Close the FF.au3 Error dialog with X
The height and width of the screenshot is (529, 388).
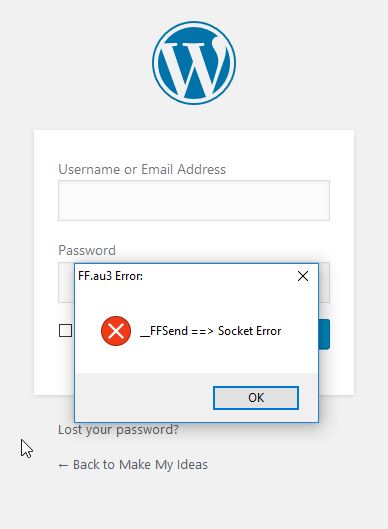[303, 276]
